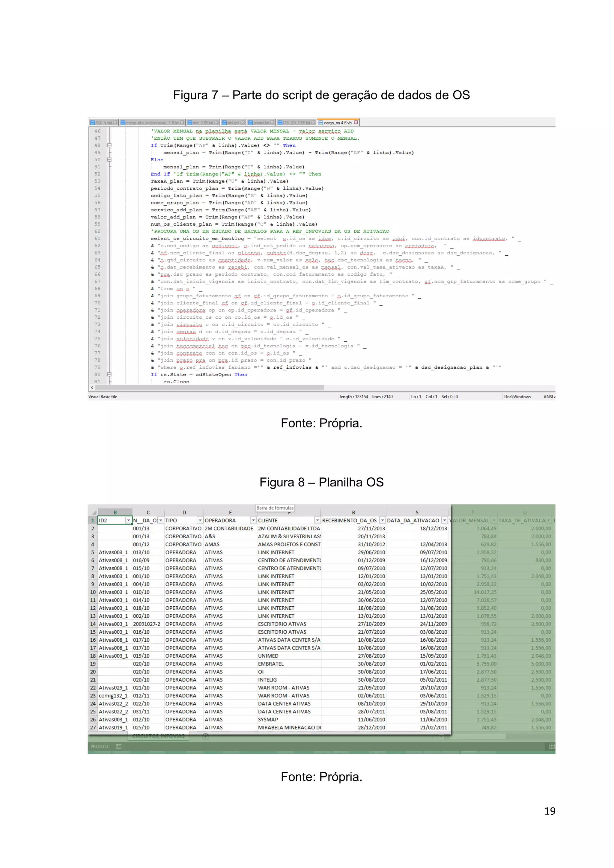Switch to the sici_2.06.txt tab
The width and height of the screenshot is (614, 868).
point(203,123)
